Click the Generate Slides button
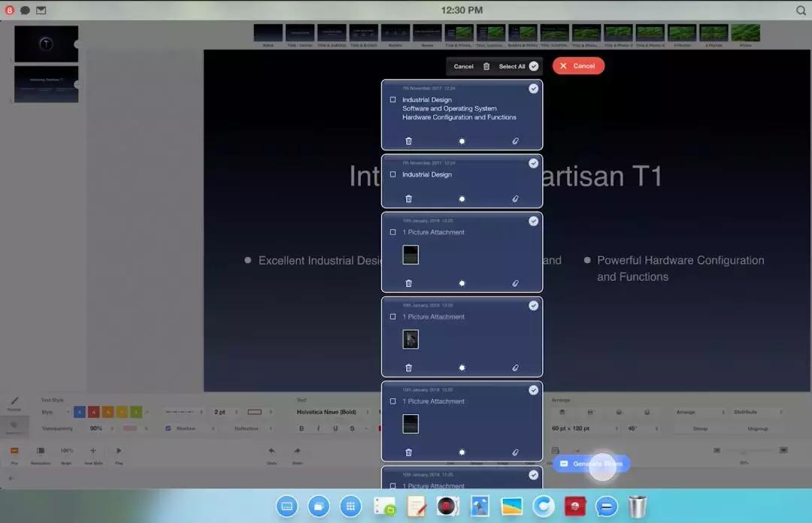 591,464
